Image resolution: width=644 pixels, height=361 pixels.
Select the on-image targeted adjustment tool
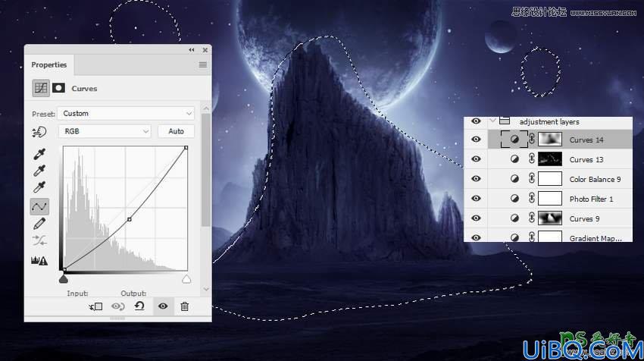[x=39, y=132]
